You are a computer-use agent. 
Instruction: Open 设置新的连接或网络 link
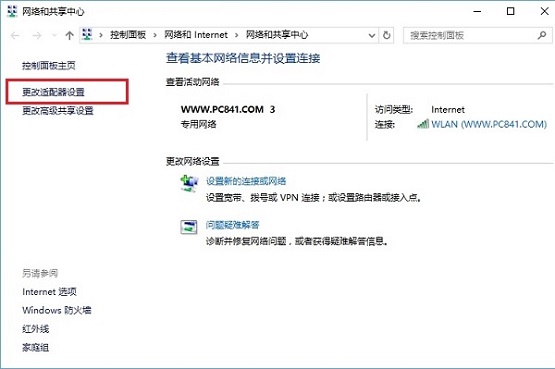[x=246, y=181]
